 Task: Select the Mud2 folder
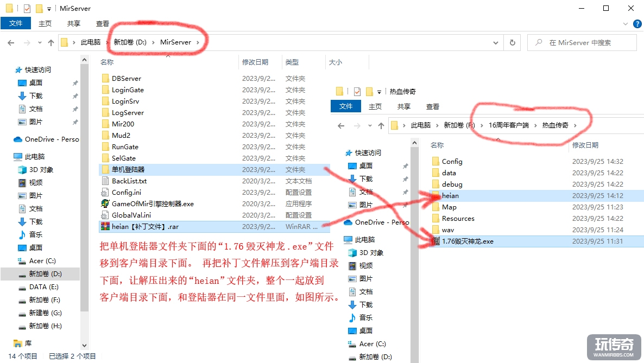(x=121, y=136)
